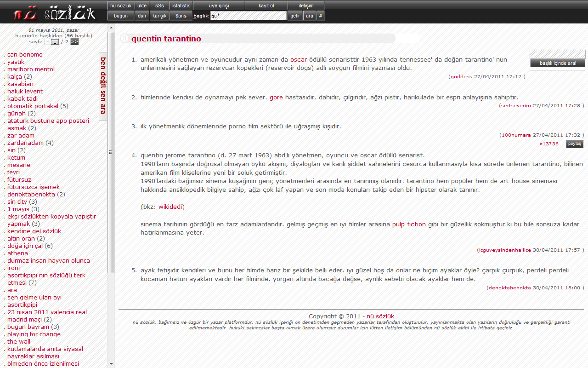
Task: Open the athena topic
Action: point(17,253)
